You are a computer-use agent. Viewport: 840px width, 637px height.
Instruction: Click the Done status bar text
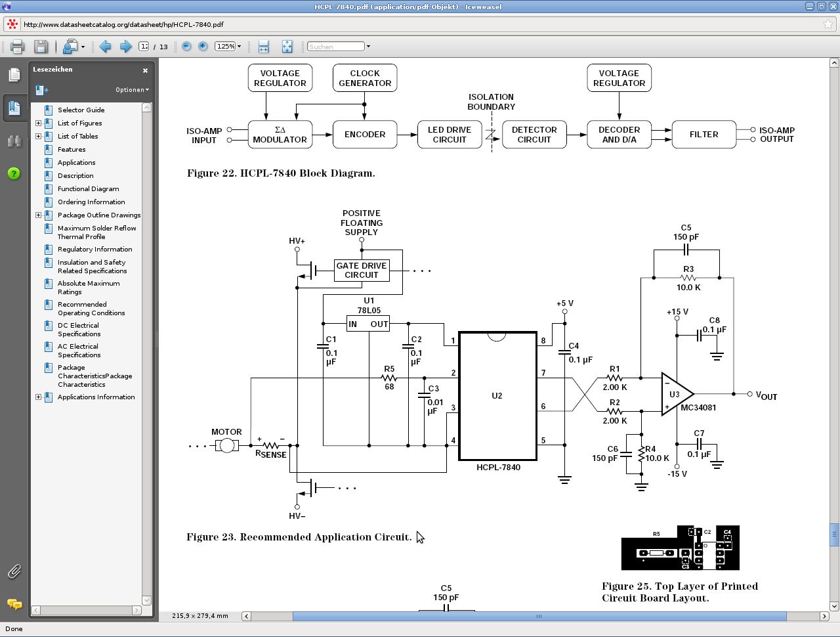tap(14, 629)
